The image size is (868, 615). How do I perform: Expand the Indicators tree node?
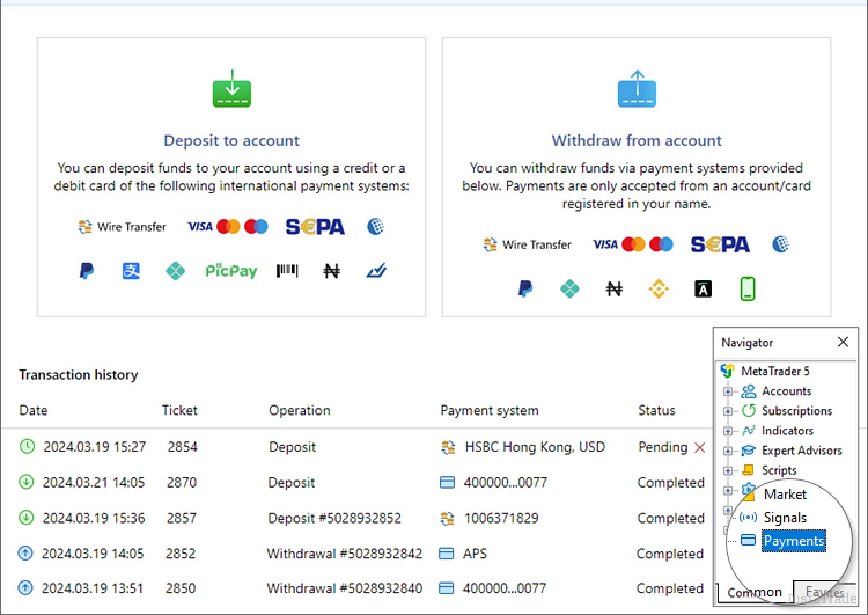[728, 431]
